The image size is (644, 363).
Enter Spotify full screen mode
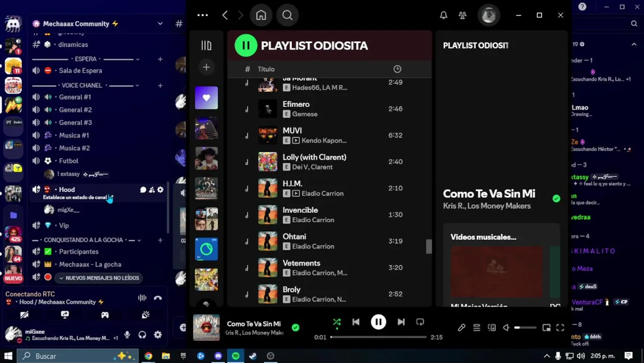click(560, 328)
